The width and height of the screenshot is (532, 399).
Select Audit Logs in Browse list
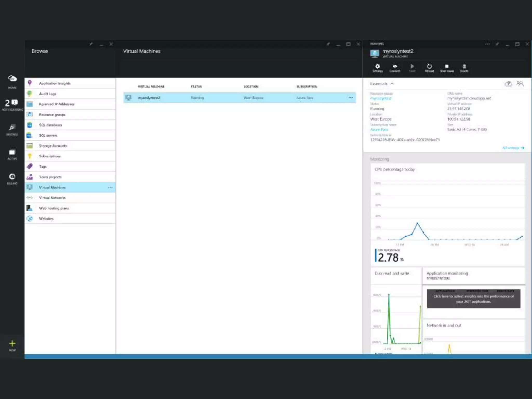pyautogui.click(x=70, y=94)
